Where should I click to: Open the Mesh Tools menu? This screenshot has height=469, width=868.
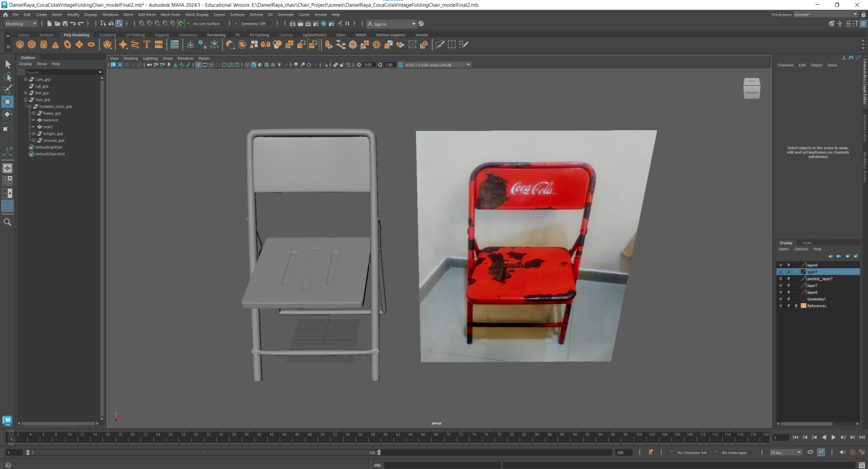pyautogui.click(x=170, y=14)
